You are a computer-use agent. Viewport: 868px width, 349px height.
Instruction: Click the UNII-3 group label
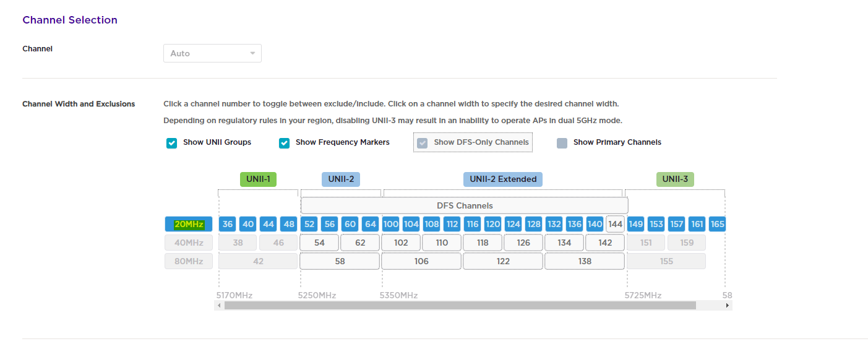(x=675, y=179)
